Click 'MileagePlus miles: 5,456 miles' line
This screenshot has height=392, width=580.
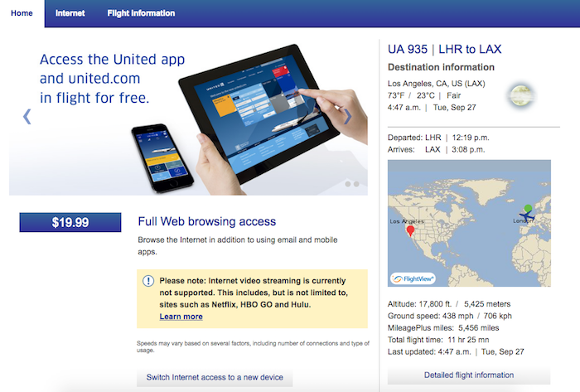[443, 327]
